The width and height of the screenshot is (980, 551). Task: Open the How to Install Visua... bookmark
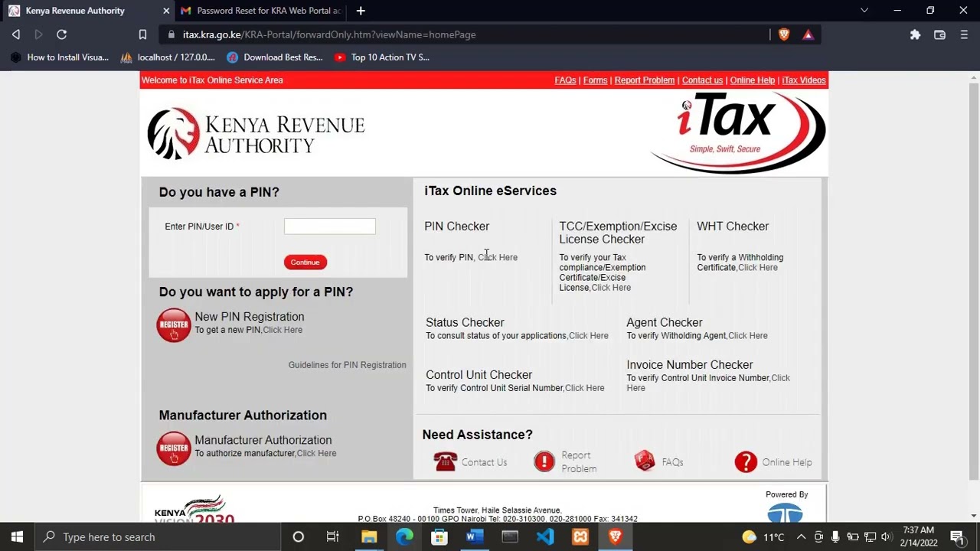58,57
